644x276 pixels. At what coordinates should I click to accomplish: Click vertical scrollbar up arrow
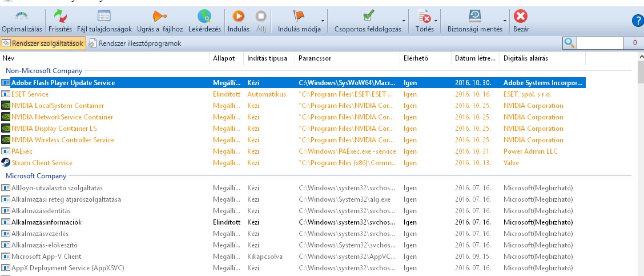[641, 57]
